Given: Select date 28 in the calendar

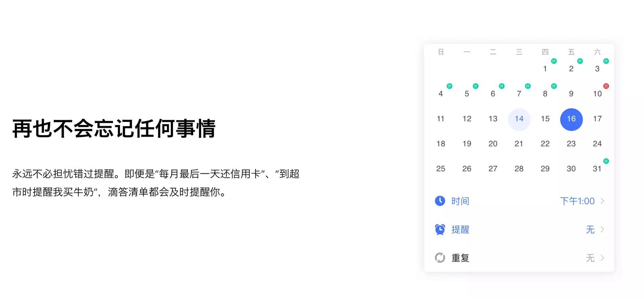Looking at the screenshot, I should point(519,169).
